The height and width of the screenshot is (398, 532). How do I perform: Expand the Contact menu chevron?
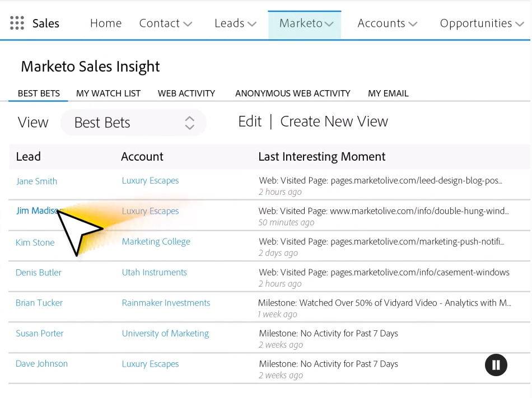click(x=188, y=24)
